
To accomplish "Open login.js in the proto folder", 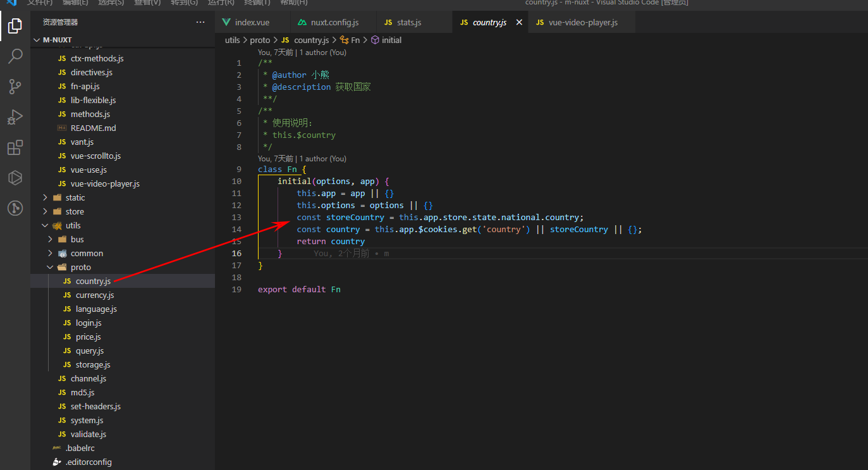I will [x=89, y=323].
